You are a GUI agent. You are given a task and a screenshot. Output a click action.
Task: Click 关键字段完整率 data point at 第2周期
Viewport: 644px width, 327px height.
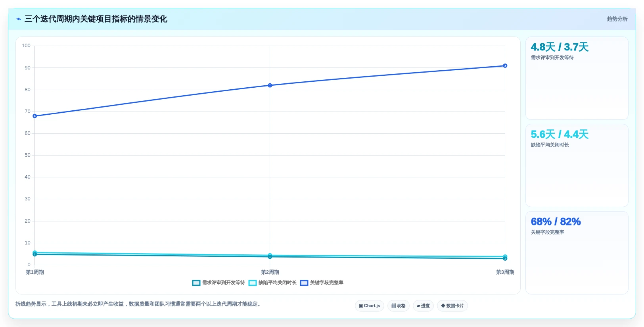click(x=270, y=85)
